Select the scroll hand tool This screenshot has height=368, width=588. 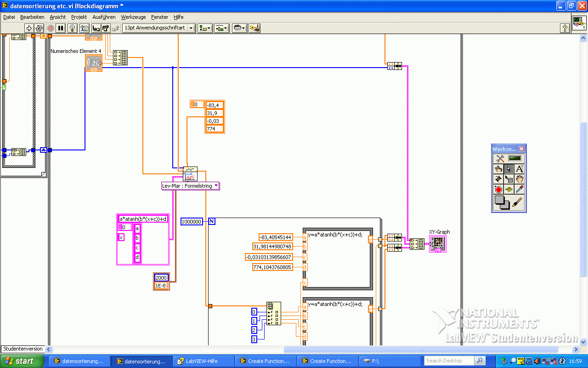click(519, 179)
